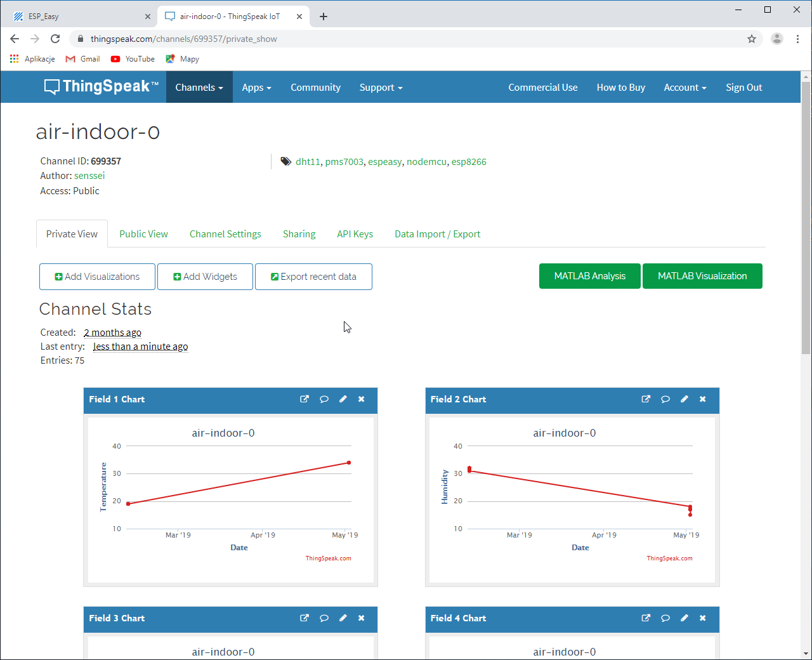Sign Out of ThingSpeak
The height and width of the screenshot is (660, 812).
744,88
